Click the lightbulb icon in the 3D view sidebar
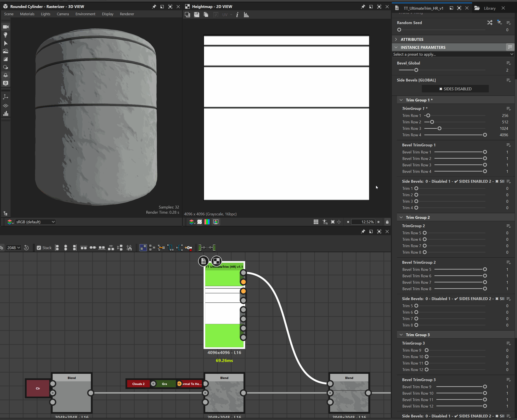Image resolution: width=517 pixels, height=420 pixels. (6, 35)
